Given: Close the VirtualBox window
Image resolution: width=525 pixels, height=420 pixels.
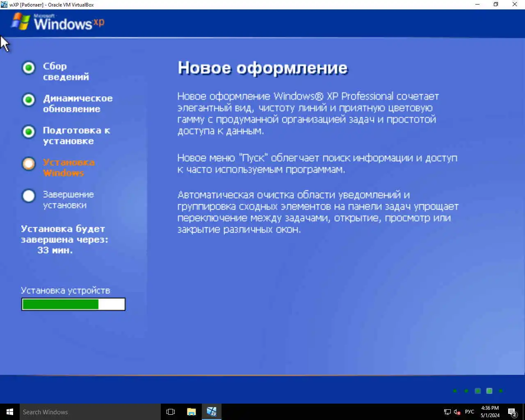Looking at the screenshot, I should (x=515, y=5).
